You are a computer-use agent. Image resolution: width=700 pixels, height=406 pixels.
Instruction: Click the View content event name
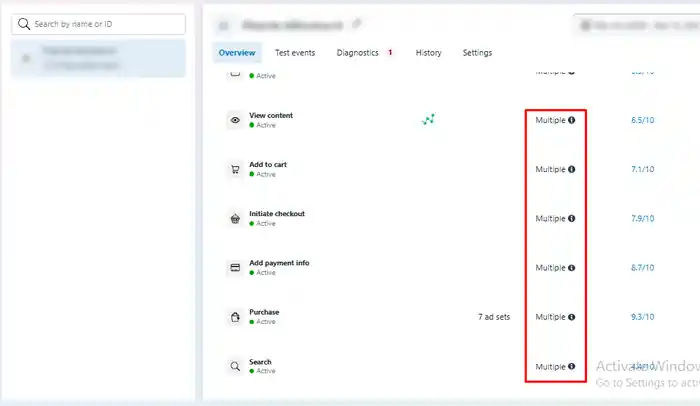271,115
